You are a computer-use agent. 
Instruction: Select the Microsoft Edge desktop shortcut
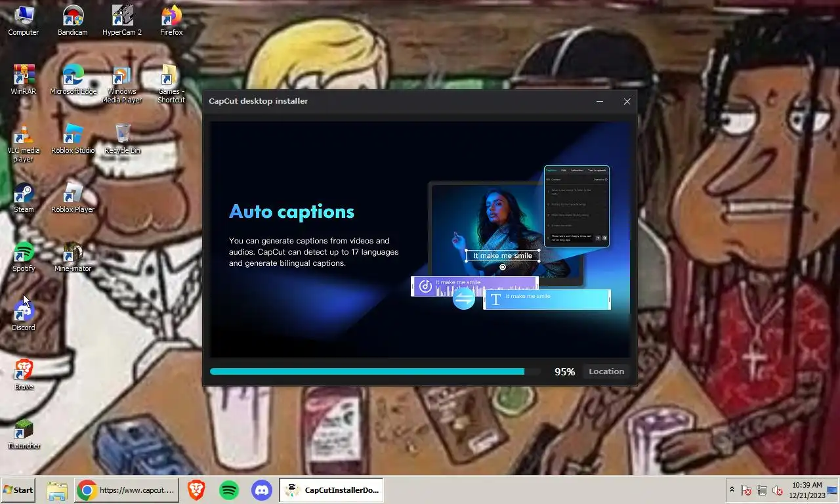pos(73,79)
